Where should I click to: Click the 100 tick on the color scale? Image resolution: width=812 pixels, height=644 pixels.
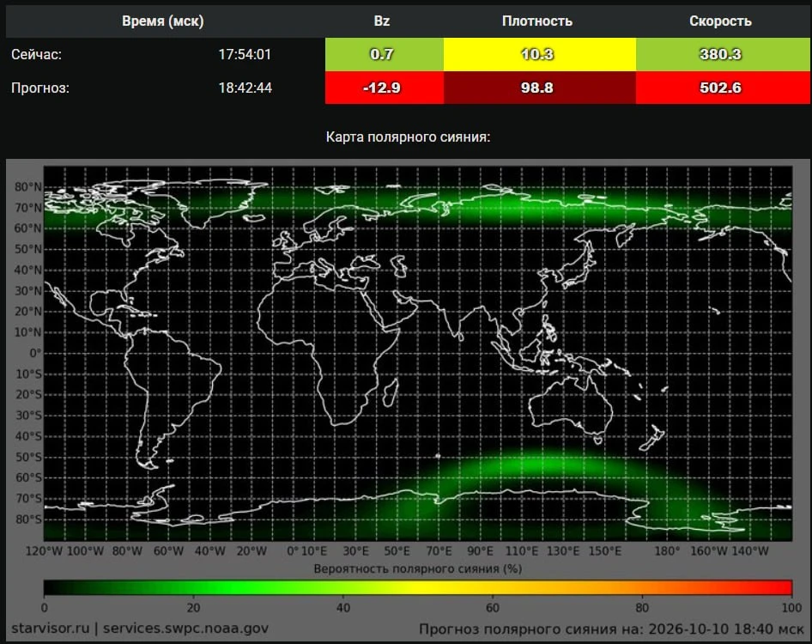coord(791,608)
